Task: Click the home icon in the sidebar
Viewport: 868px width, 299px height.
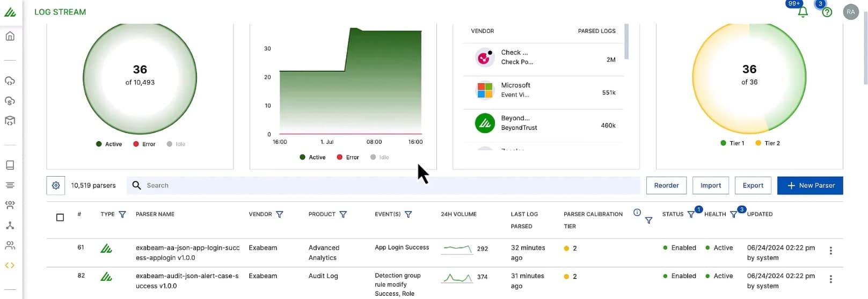Action: pos(10,37)
